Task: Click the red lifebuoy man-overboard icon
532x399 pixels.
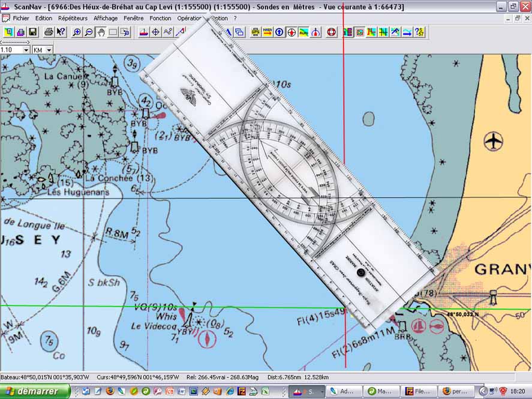Action: pos(332,32)
